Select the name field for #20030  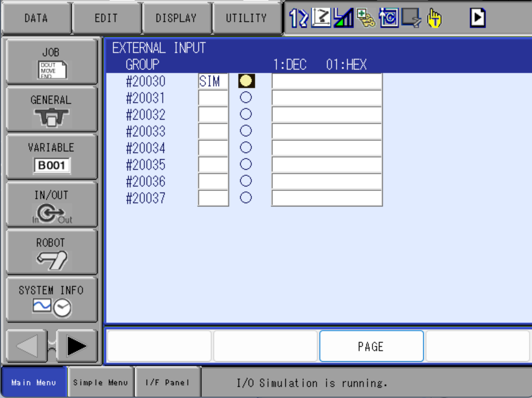tap(327, 81)
